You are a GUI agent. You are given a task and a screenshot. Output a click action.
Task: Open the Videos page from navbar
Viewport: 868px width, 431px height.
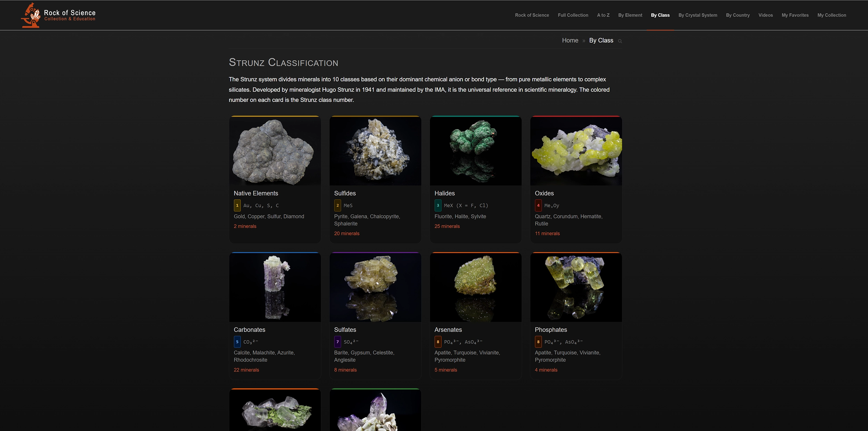766,15
